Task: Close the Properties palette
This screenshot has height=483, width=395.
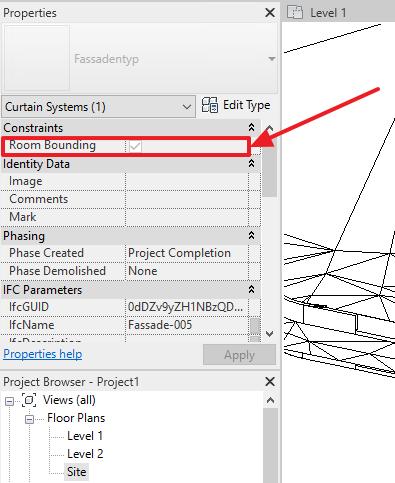Action: coord(270,13)
